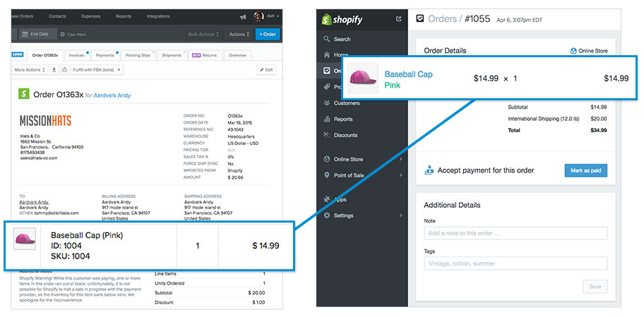
Task: Click the Reports bar chart icon in sidebar
Action: click(x=327, y=119)
